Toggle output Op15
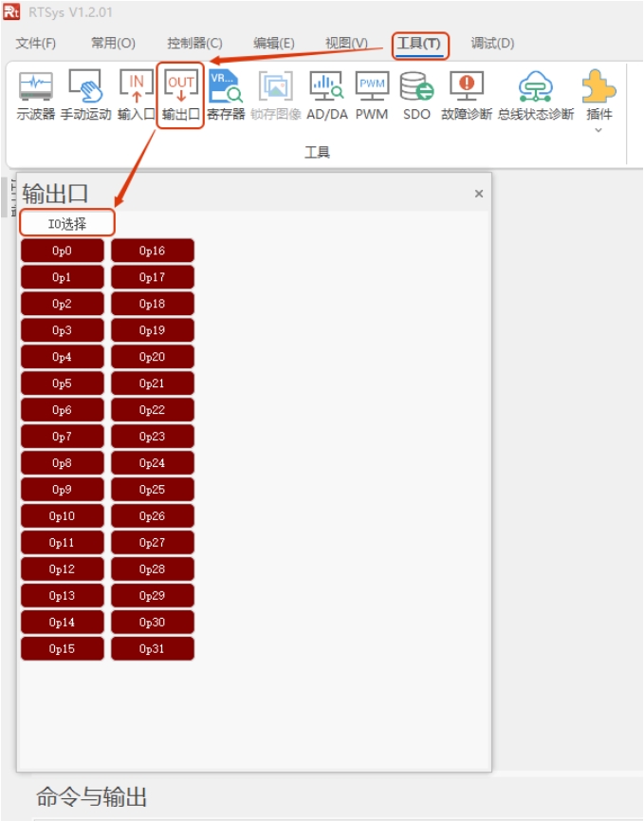Viewport: 644px width, 821px height. click(63, 649)
